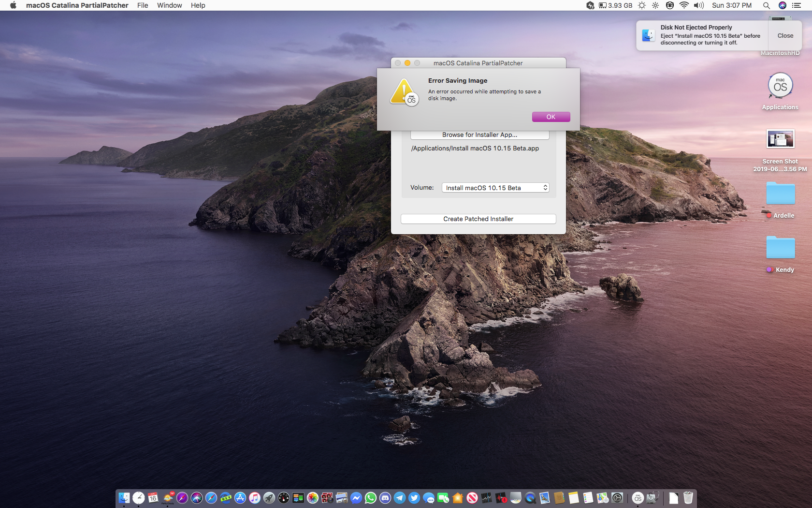Open Launchpad rocket icon in Dock
This screenshot has height=508, width=812.
[269, 498]
